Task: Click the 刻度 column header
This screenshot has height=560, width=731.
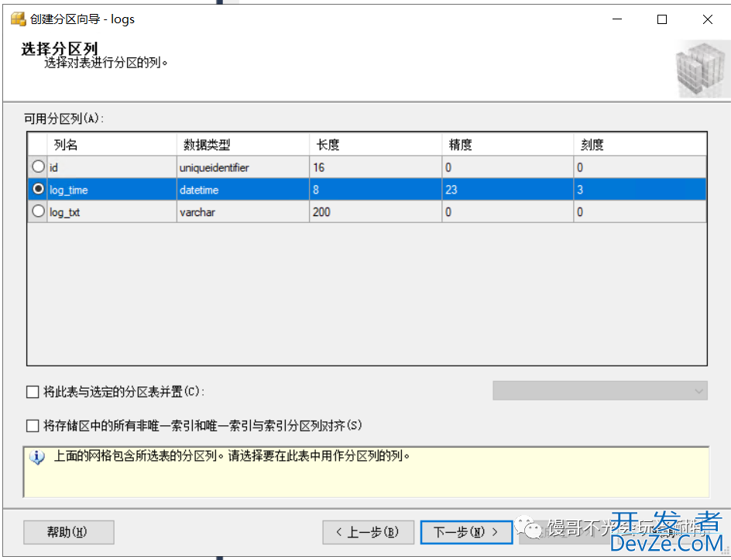Action: point(640,145)
